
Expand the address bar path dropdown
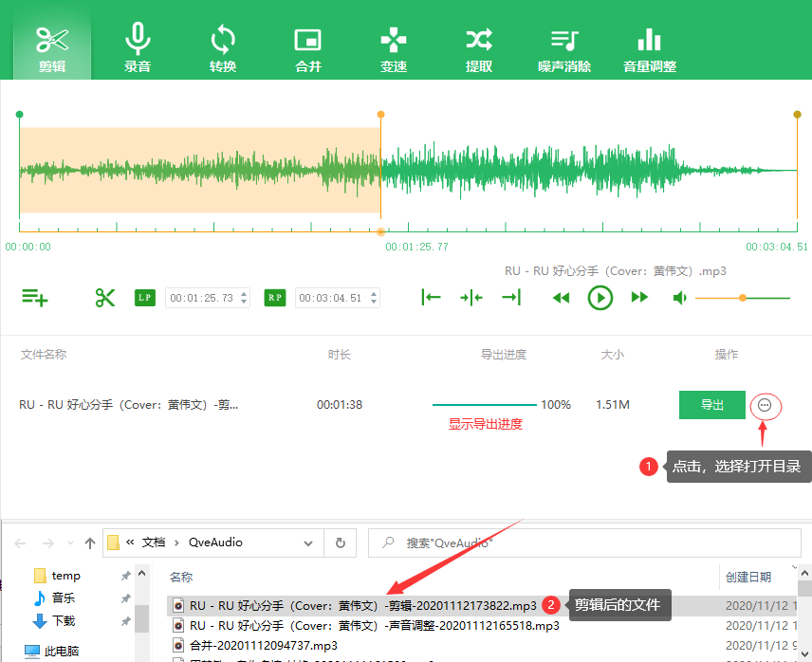308,542
